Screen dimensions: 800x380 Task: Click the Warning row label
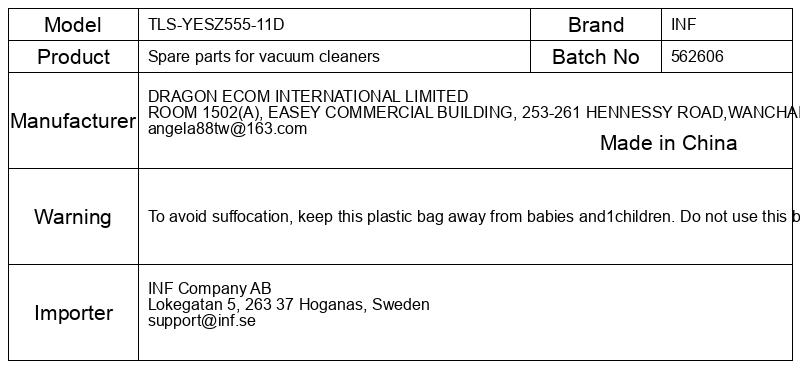73,217
